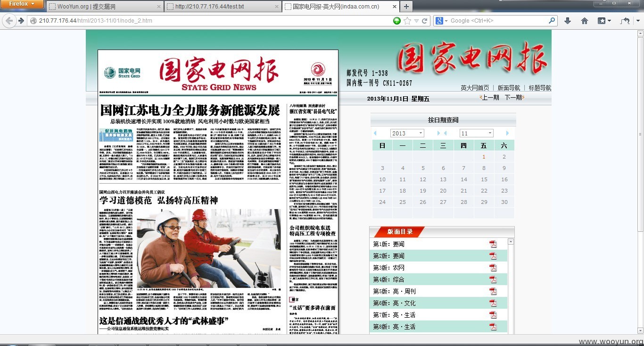Go forward with the browser Forward arrow
The height and width of the screenshot is (346, 644).
pos(21,21)
